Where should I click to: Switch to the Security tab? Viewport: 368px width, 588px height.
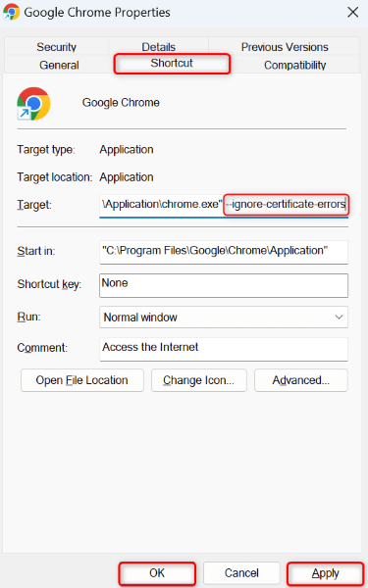coord(56,47)
